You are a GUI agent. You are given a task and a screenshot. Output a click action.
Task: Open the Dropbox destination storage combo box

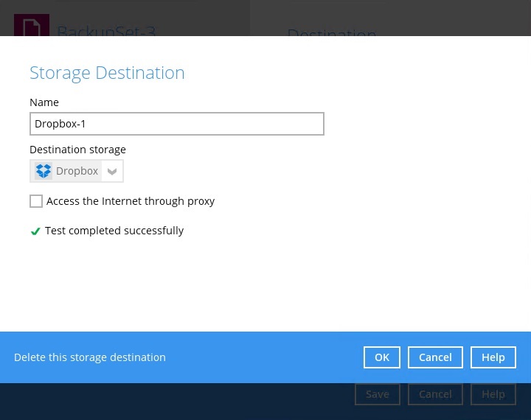(x=77, y=171)
